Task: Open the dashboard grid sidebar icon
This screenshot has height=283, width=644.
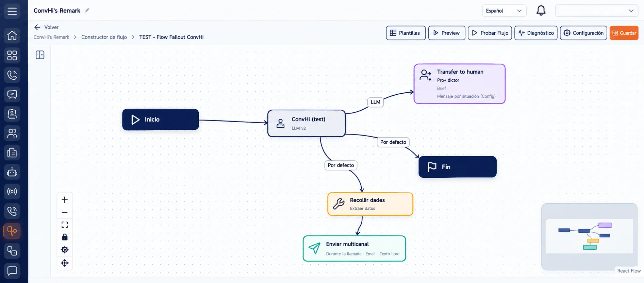Action: pos(12,55)
